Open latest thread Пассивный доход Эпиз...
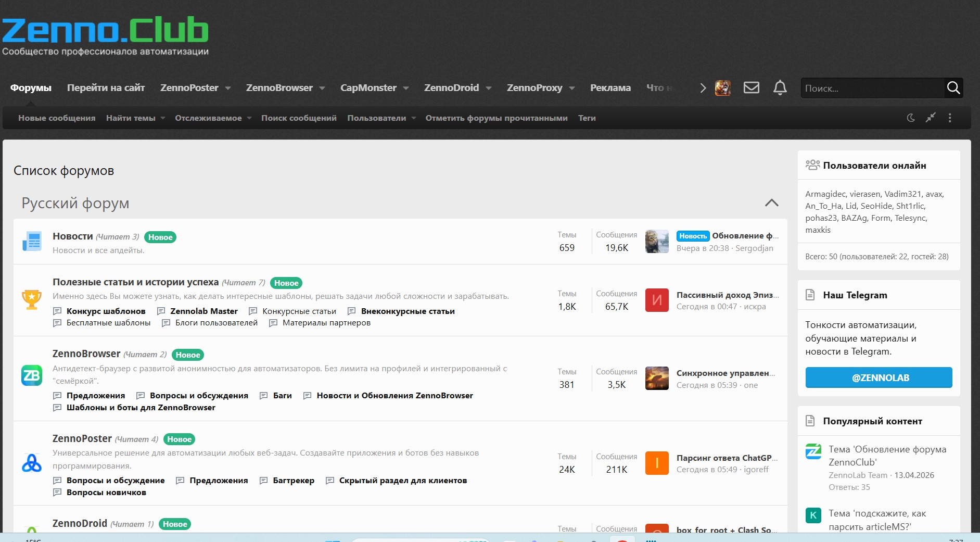 coord(728,295)
